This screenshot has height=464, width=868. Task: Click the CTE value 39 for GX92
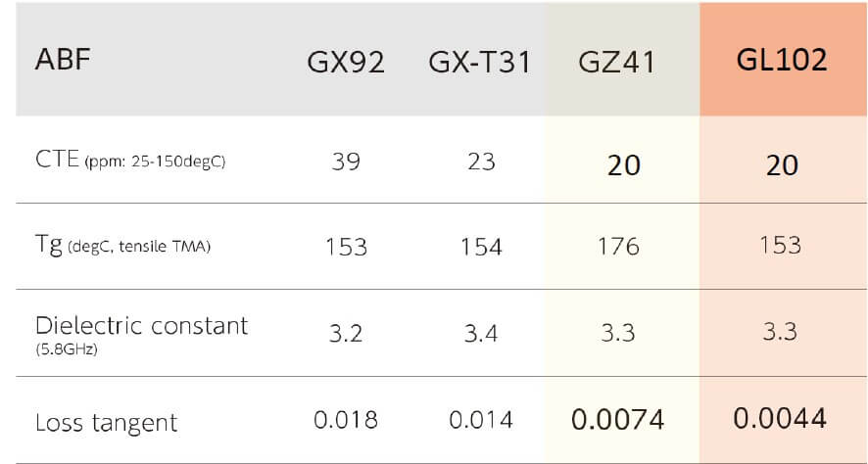point(346,161)
